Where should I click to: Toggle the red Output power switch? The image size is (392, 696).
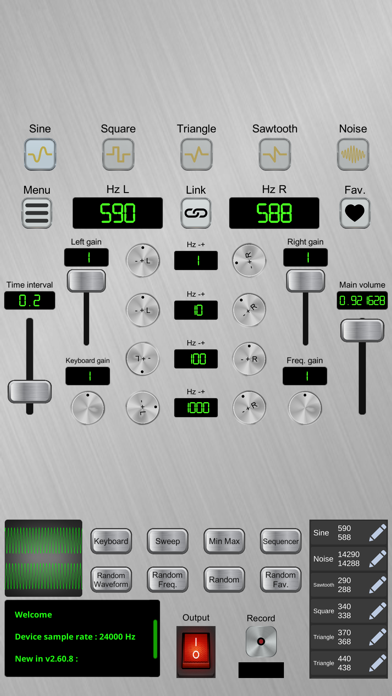196,651
